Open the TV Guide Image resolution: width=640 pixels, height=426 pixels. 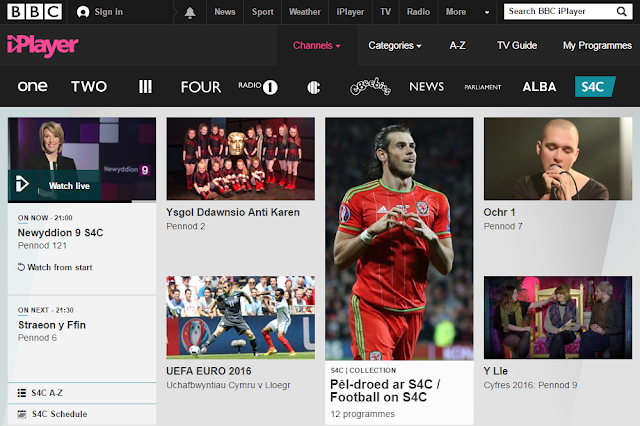click(517, 45)
